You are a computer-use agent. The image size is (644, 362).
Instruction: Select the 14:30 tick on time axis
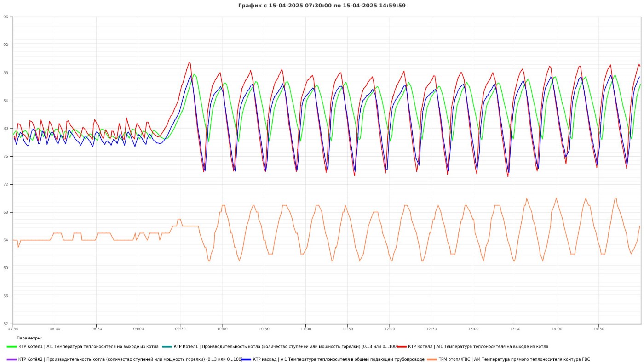click(x=598, y=329)
